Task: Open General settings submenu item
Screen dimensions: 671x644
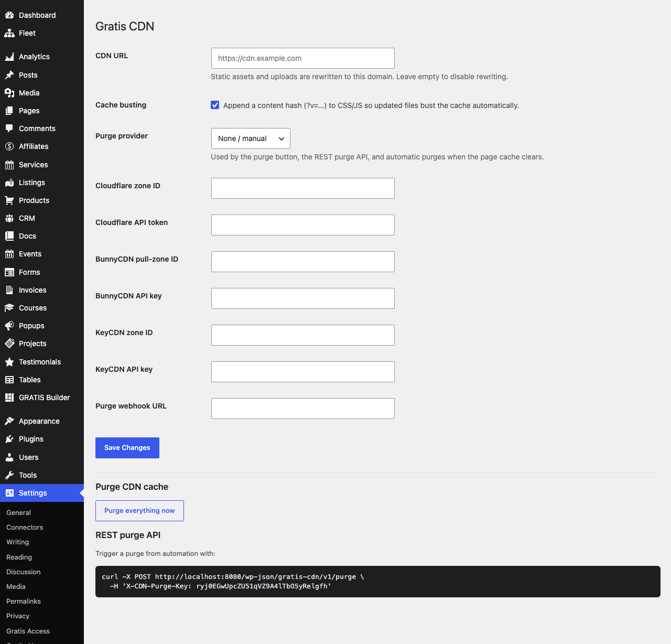Action: pyautogui.click(x=19, y=512)
